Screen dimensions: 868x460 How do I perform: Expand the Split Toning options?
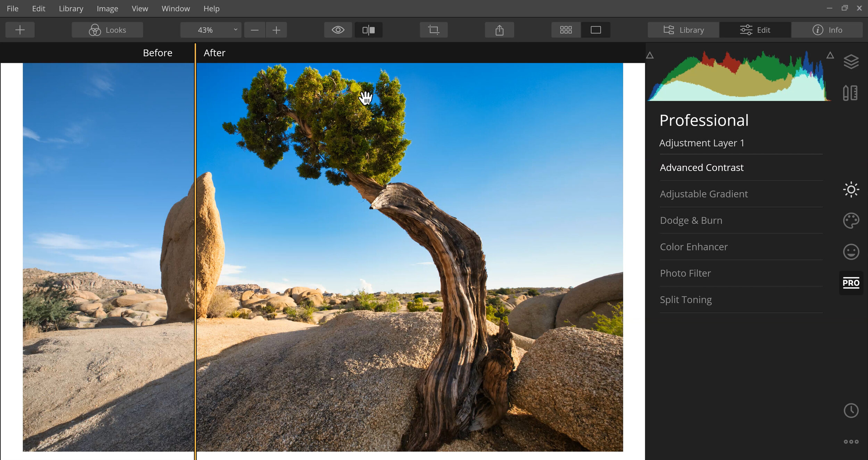(x=687, y=299)
